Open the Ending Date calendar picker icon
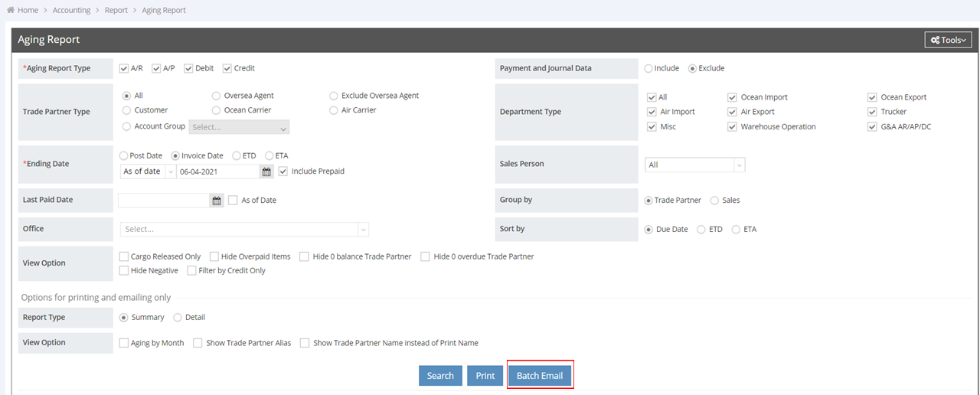This screenshot has width=980, height=395. [x=266, y=172]
